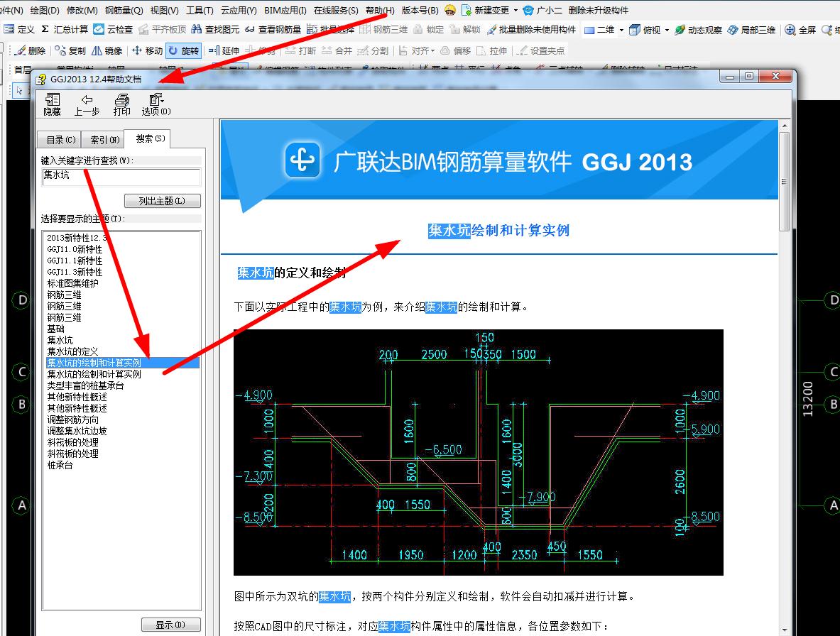This screenshot has width=840, height=636.
Task: Click help content vertical scrollbar thumb
Action: (785, 181)
